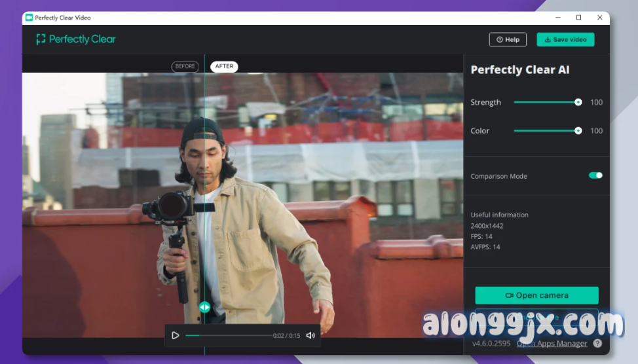Click the Strength slider track
This screenshot has height=364, width=638.
[x=545, y=102]
